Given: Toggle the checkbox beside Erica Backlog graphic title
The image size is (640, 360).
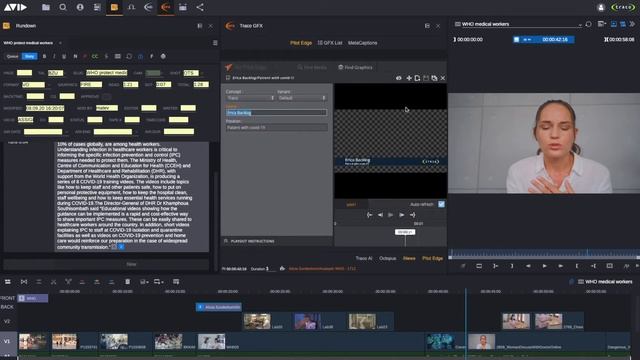Looking at the screenshot, I should [x=228, y=78].
